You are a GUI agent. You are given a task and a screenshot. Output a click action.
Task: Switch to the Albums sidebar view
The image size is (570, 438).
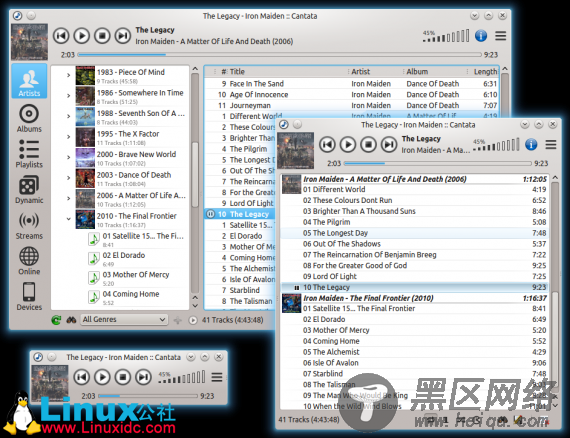pyautogui.click(x=29, y=118)
